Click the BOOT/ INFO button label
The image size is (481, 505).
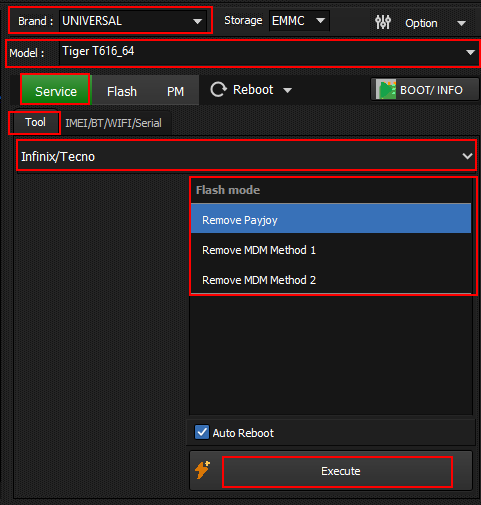tap(431, 90)
